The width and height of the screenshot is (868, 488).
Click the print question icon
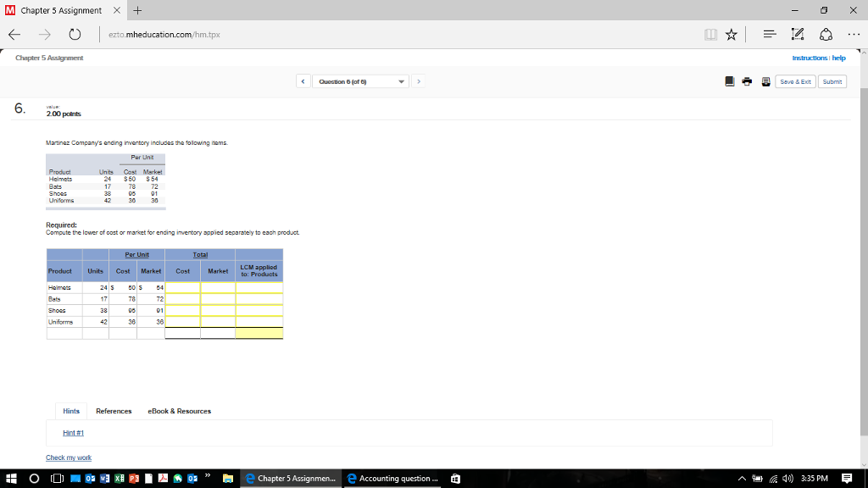click(745, 81)
